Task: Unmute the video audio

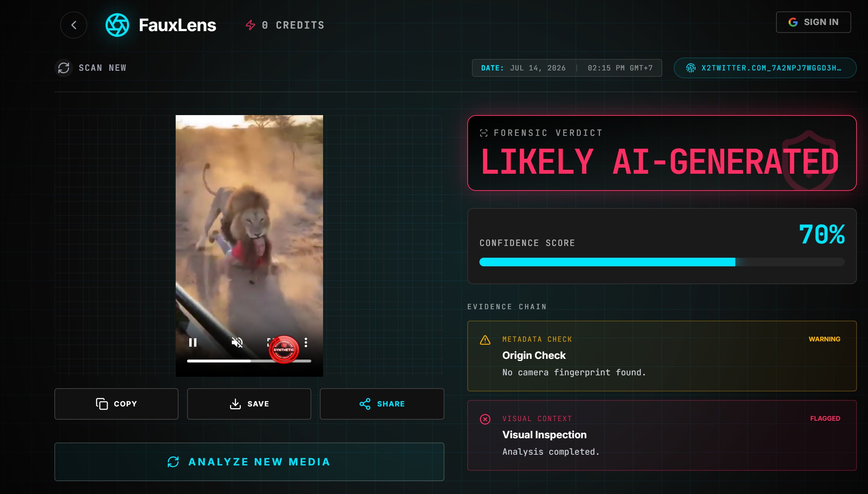Action: click(x=237, y=342)
